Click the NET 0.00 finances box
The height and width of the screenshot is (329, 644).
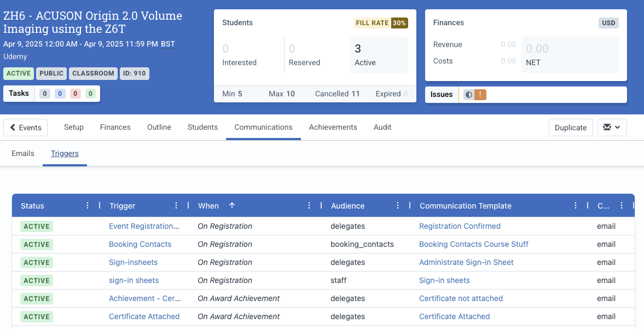(570, 55)
